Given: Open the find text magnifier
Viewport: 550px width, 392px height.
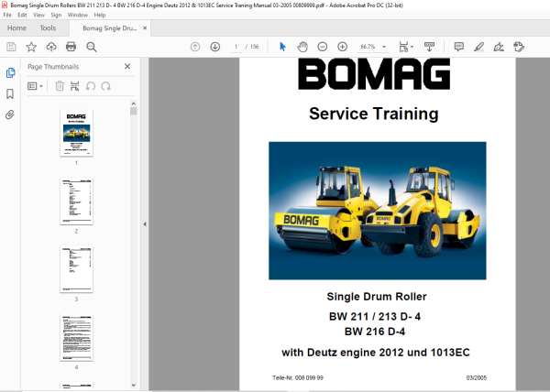Looking at the screenshot, I should pos(91,47).
